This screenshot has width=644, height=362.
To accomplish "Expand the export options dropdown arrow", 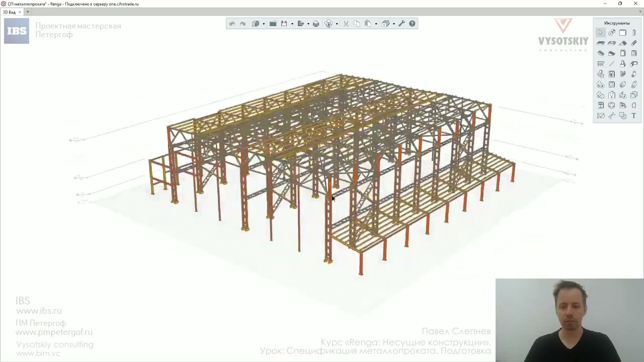I will (308, 24).
